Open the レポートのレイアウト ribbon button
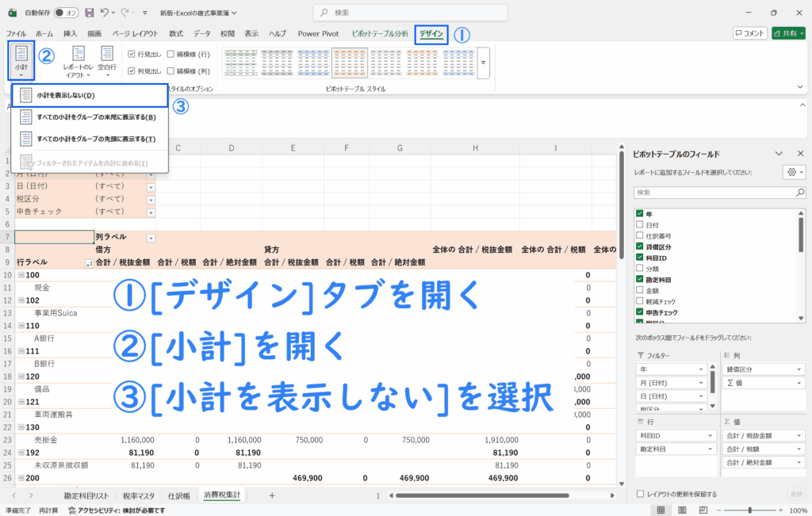 point(79,62)
